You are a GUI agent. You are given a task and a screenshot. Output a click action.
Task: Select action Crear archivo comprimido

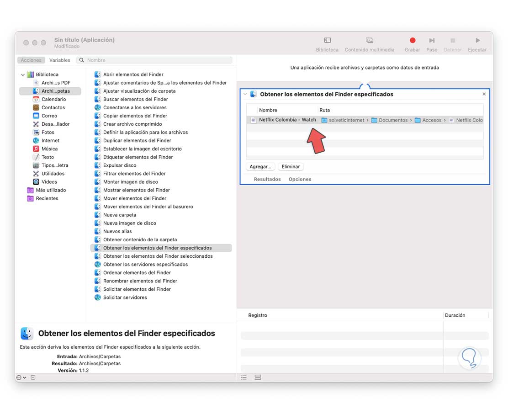[128, 124]
